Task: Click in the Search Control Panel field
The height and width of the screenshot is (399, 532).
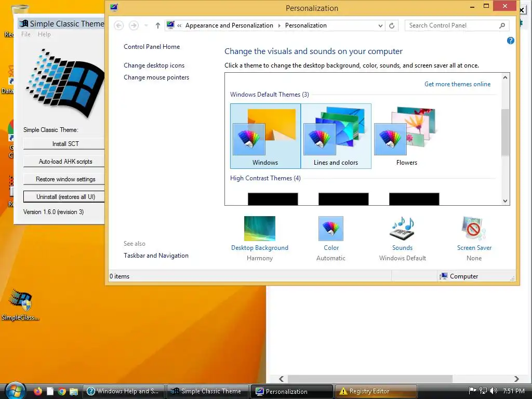Action: (x=457, y=25)
